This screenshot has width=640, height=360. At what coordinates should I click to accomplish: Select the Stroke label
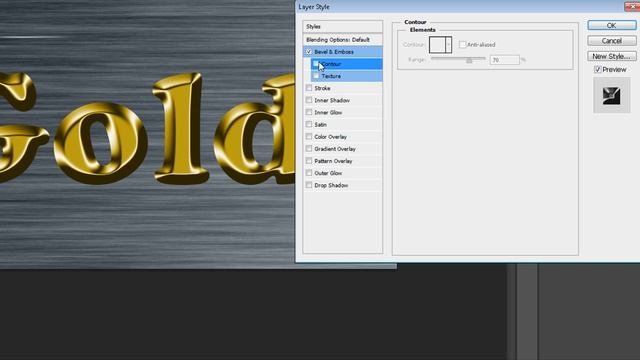point(322,88)
